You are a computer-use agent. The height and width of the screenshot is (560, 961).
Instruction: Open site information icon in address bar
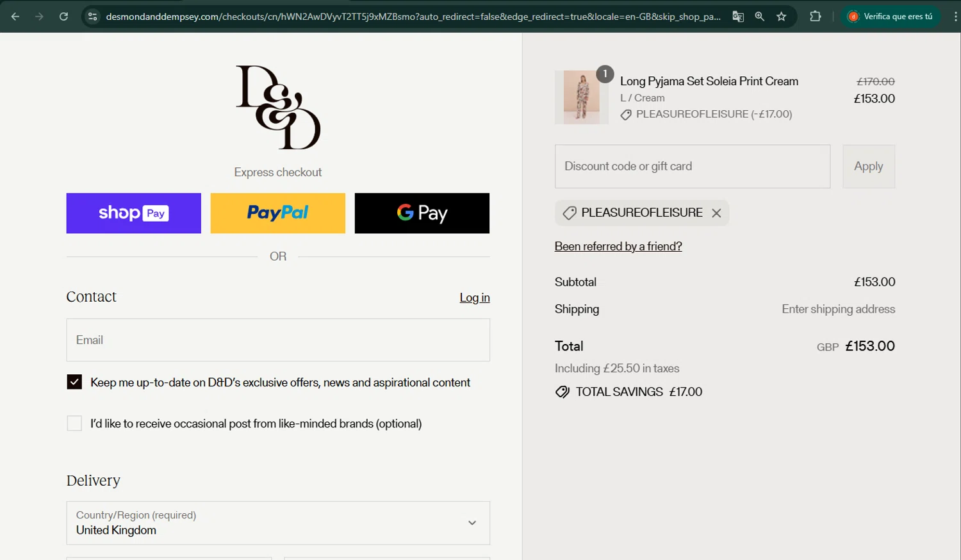pos(93,17)
